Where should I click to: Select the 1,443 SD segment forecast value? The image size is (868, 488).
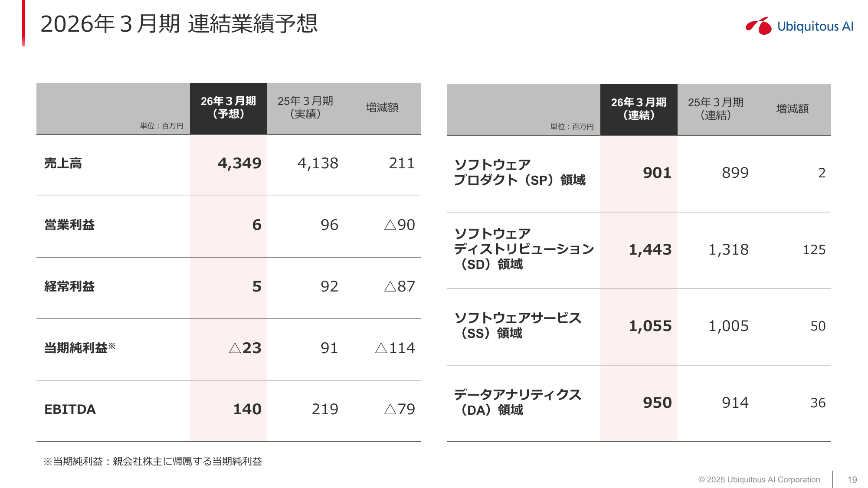(650, 250)
